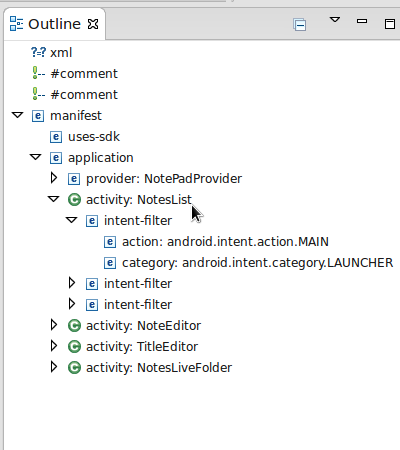Click the second #comment node icon
The height and width of the screenshot is (450, 400).
coord(38,94)
